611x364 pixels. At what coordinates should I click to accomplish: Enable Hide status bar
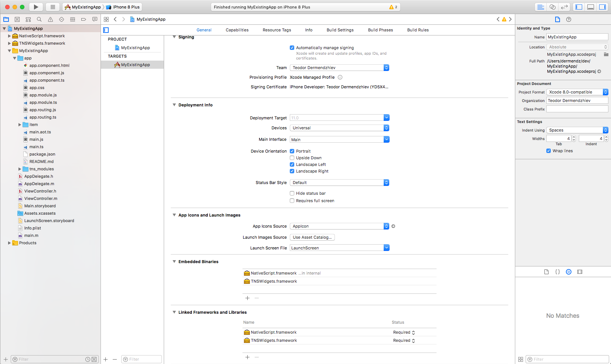pos(292,193)
